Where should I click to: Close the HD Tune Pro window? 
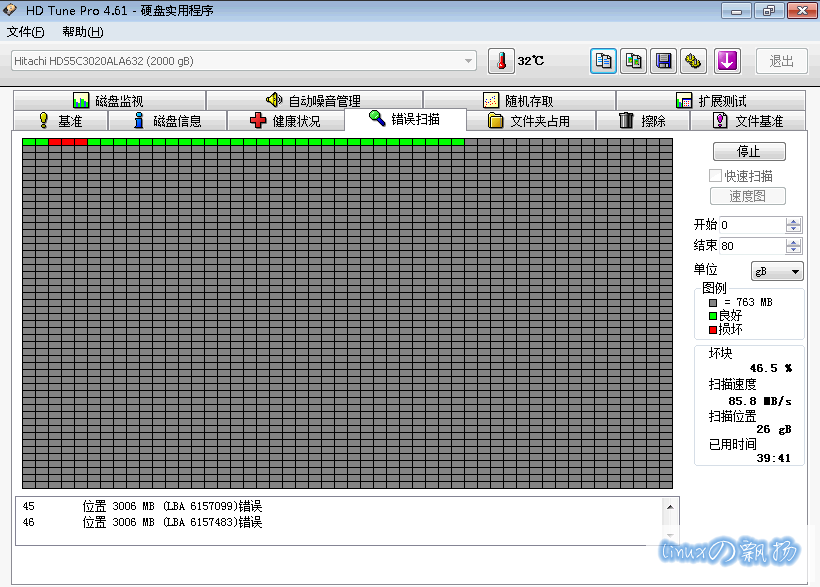pos(802,10)
